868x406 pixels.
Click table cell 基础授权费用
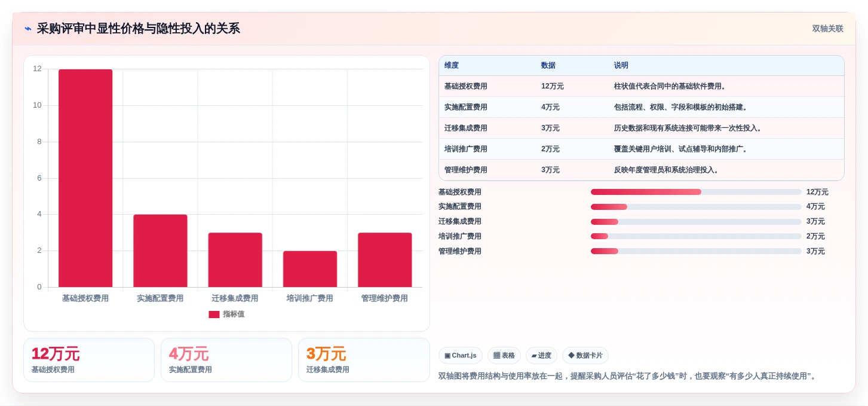pos(466,87)
